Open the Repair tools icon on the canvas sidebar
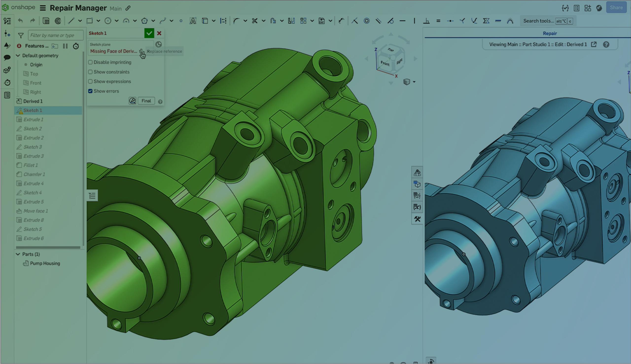Viewport: 631px width, 364px height. (417, 219)
